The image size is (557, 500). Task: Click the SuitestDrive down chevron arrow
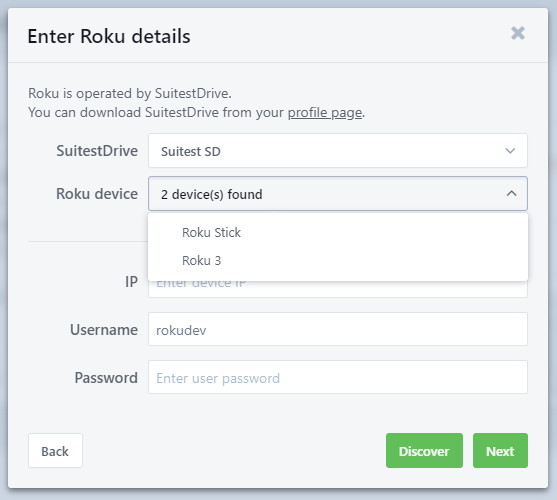pyautogui.click(x=510, y=151)
